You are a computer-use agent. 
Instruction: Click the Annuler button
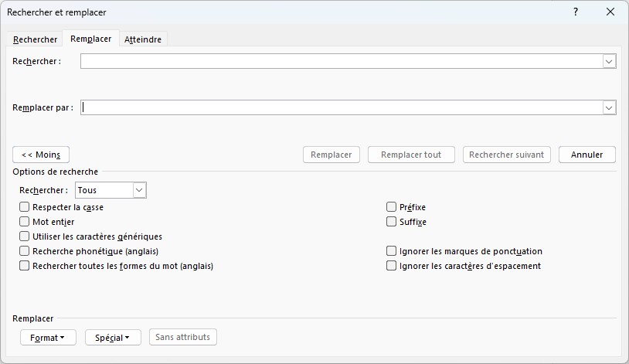click(x=586, y=155)
